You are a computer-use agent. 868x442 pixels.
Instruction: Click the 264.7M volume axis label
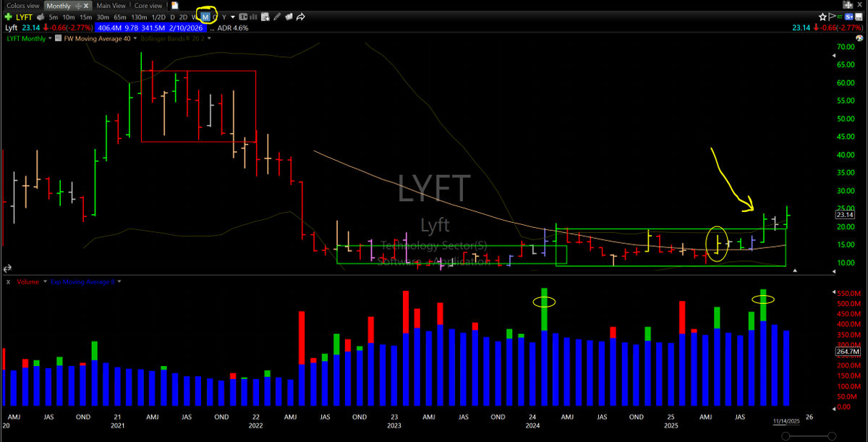pyautogui.click(x=846, y=352)
